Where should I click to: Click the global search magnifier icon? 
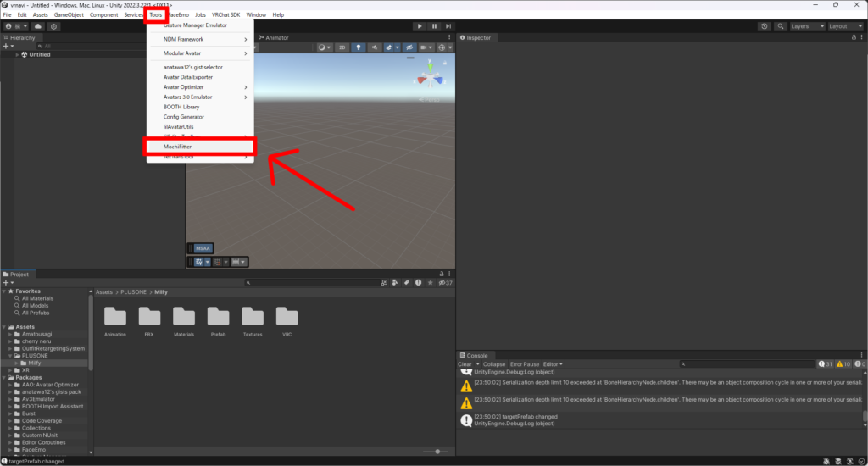click(x=778, y=26)
